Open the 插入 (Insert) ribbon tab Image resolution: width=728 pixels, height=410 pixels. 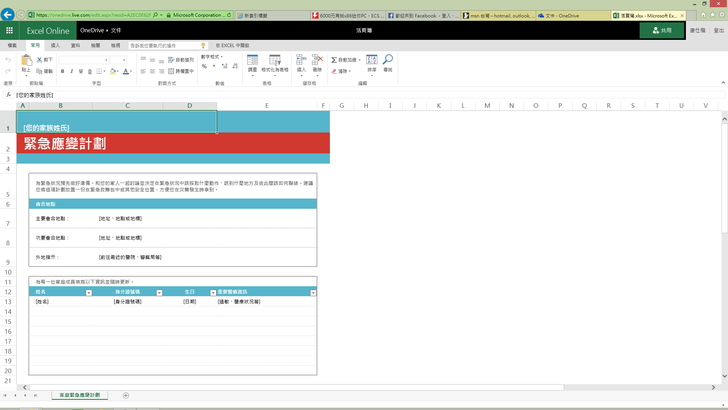coord(55,46)
